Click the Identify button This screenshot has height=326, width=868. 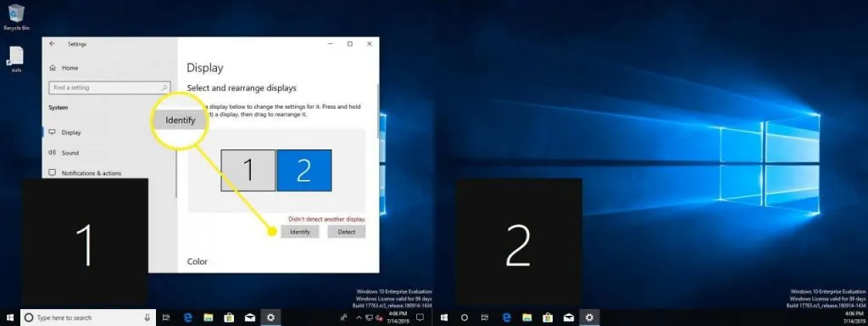point(300,232)
